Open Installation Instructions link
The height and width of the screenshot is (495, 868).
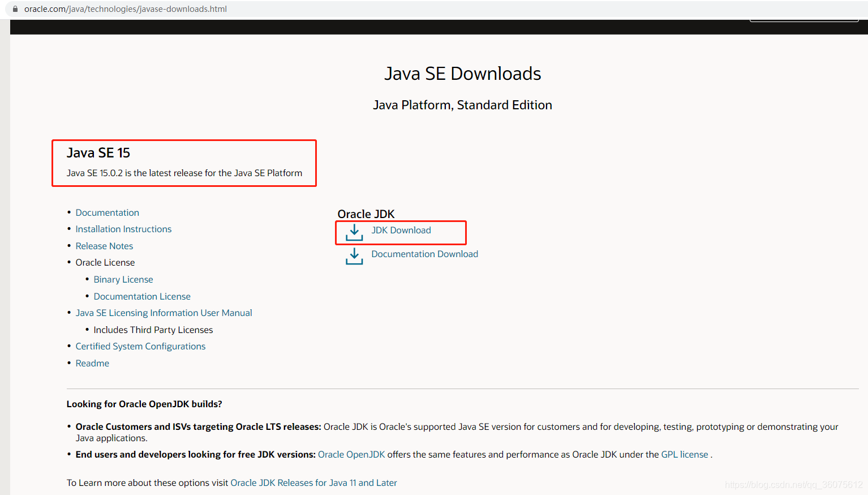(x=123, y=229)
